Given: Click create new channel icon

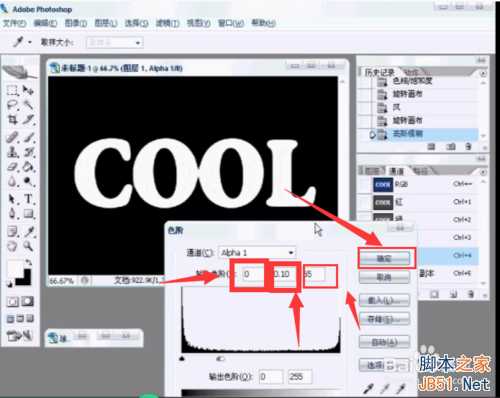Looking at the screenshot, I should click(453, 294).
